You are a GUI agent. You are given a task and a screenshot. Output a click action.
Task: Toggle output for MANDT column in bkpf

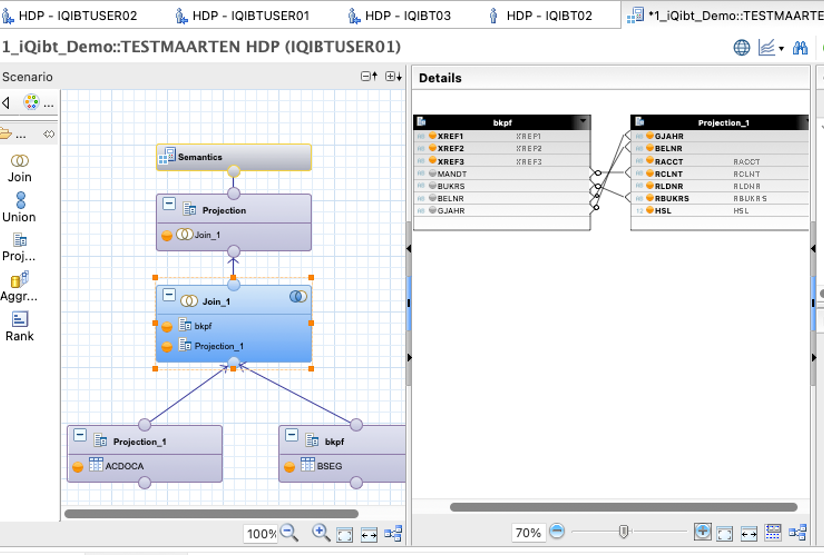pyautogui.click(x=433, y=173)
